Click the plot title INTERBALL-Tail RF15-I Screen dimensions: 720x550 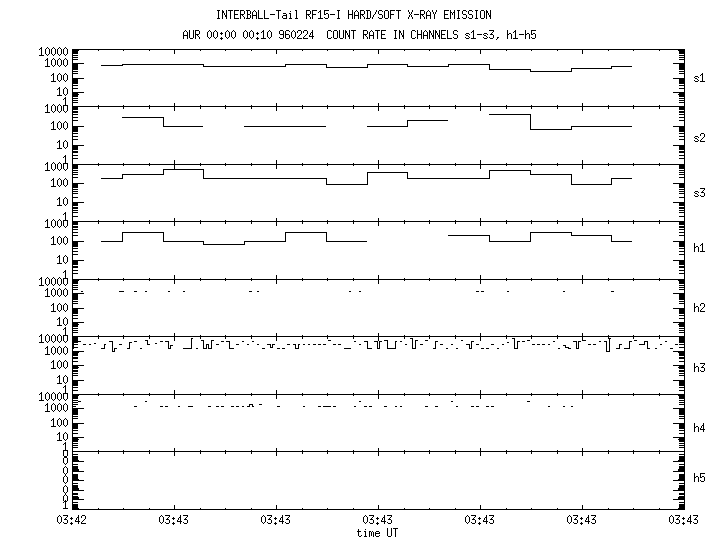click(278, 15)
